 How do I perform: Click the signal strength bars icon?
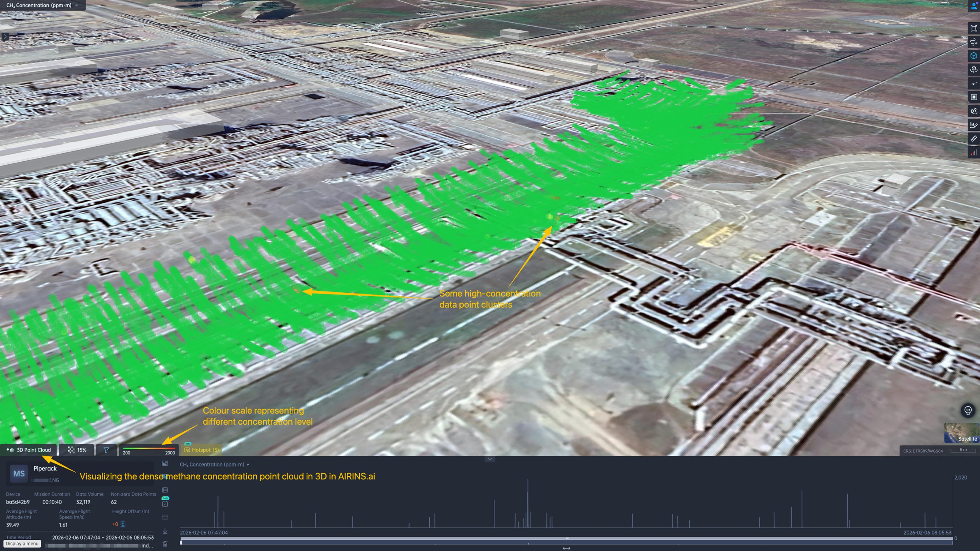point(973,152)
